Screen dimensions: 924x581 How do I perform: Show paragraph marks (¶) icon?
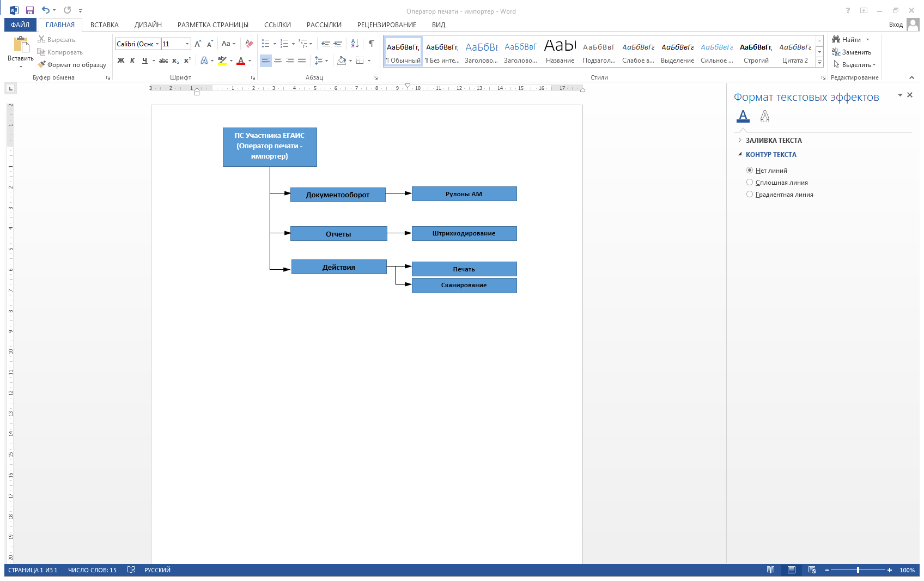tap(371, 44)
